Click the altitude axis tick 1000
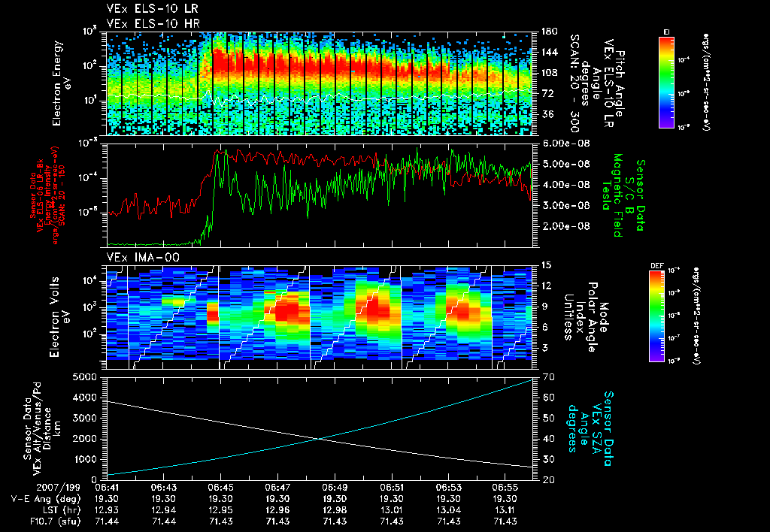Screen dimensions: 770x532 click(x=83, y=459)
